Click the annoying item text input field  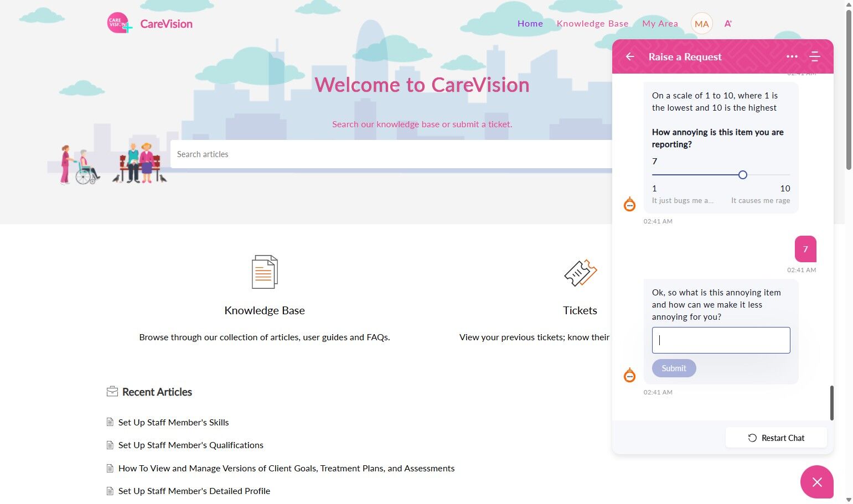click(721, 340)
